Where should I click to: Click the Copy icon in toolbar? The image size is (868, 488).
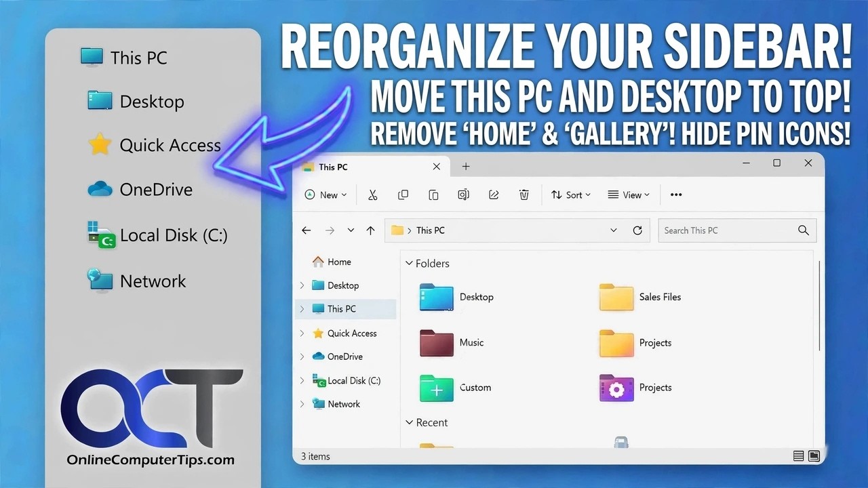[403, 195]
